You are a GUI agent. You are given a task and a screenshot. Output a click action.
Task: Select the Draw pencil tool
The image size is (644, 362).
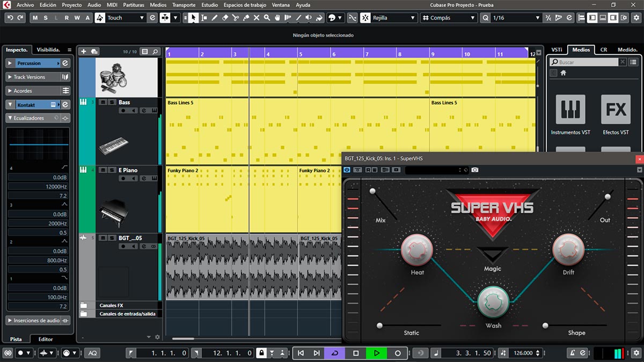click(x=215, y=18)
